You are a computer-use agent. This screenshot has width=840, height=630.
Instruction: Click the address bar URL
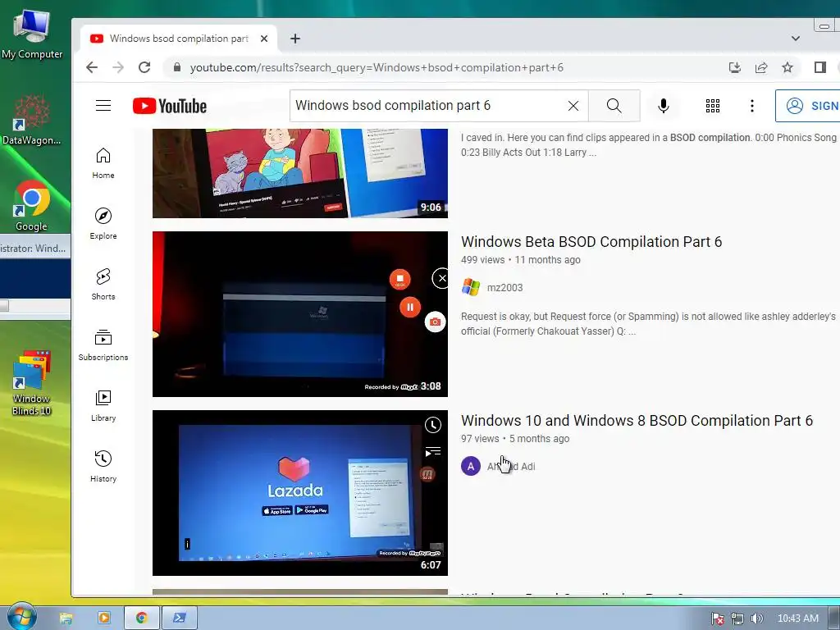pos(377,67)
